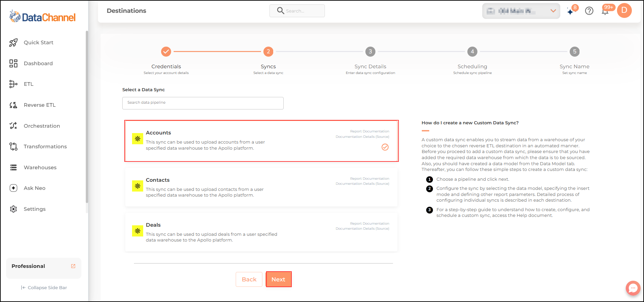
Task: Click the search magnifier icon
Action: tap(280, 11)
